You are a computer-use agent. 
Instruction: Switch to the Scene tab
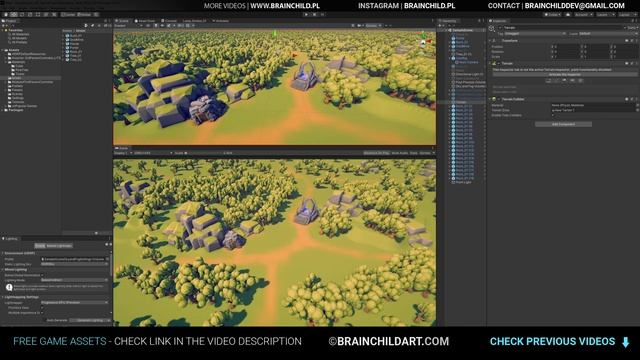(122, 21)
